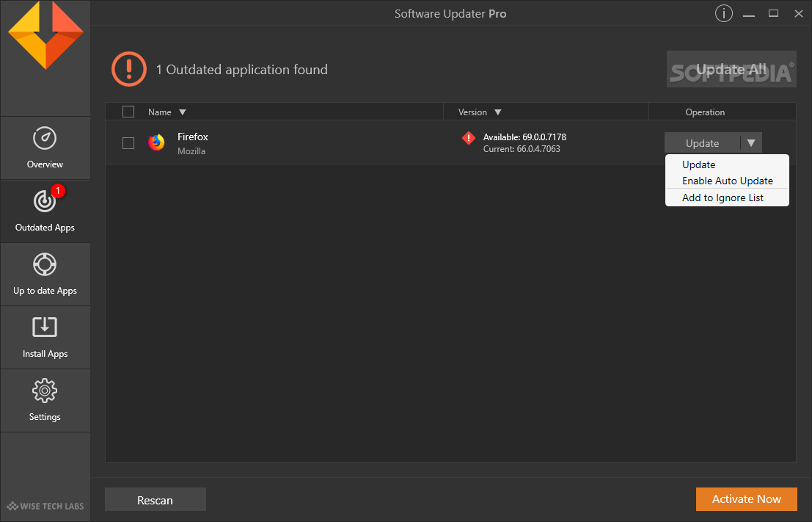Sort by the Name column arrow
Viewport: 812px width, 522px height.
pos(183,112)
